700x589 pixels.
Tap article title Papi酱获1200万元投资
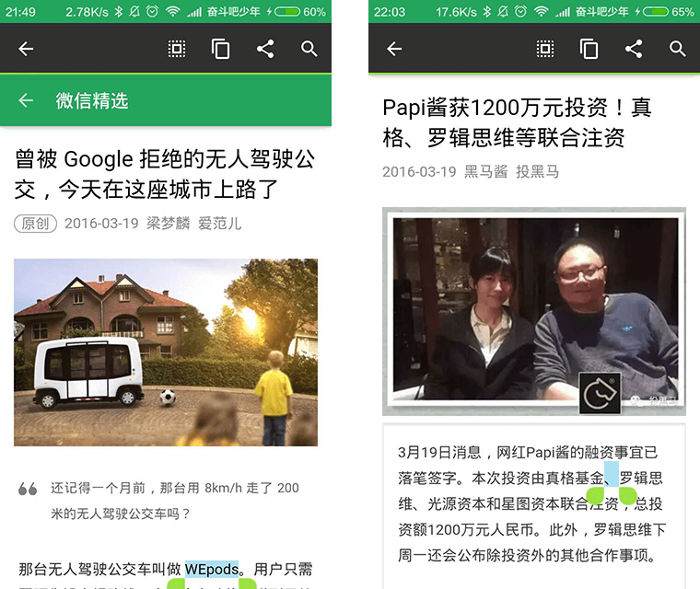point(517,122)
